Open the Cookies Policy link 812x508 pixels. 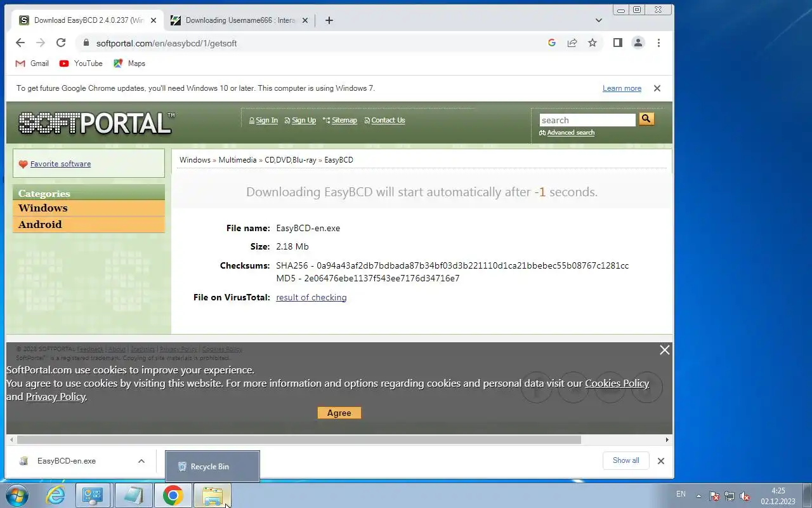[617, 384]
